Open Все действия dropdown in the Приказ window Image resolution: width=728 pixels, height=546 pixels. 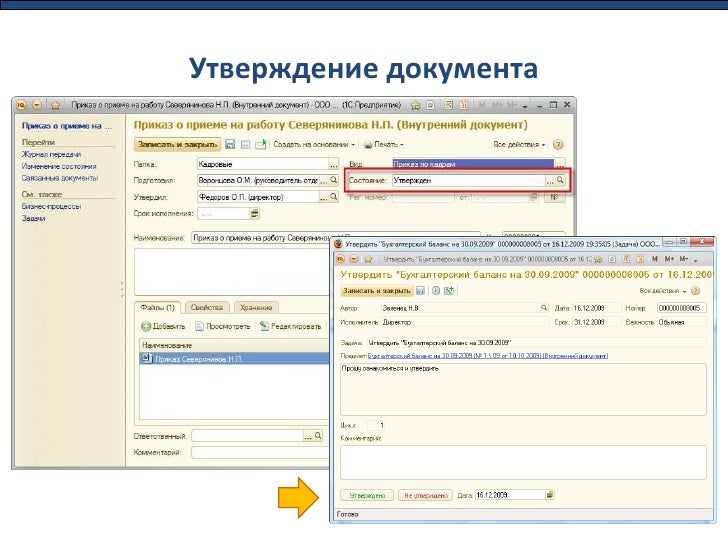click(x=519, y=144)
